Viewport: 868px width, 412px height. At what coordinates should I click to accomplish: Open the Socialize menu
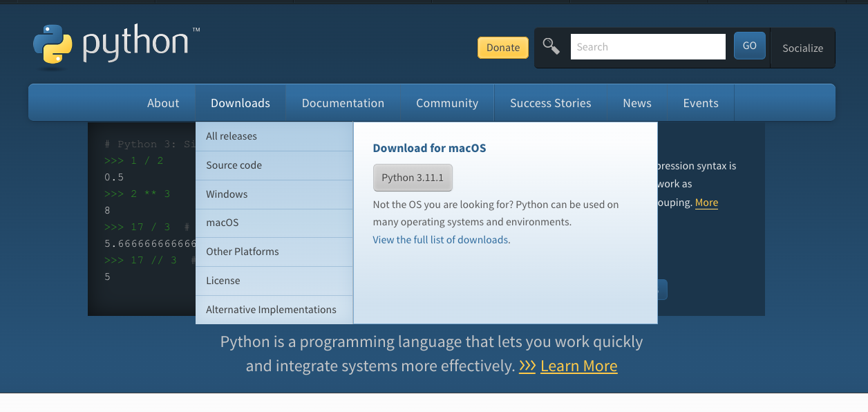[x=802, y=48]
